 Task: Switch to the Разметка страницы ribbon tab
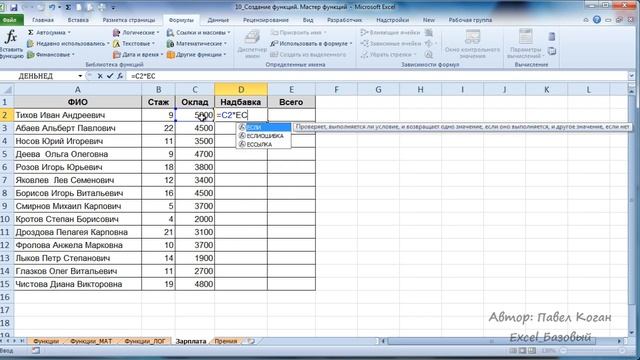click(x=129, y=20)
